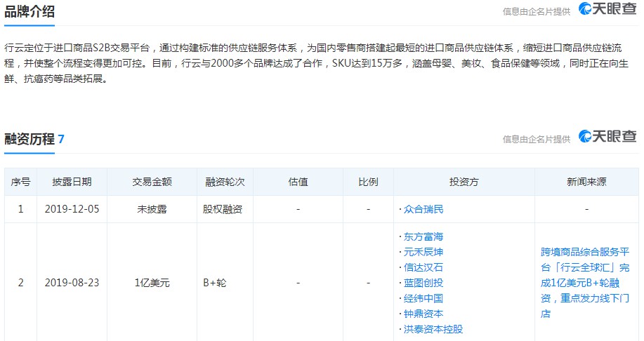Open the 洪泰资本控股 investor link
This screenshot has height=341, width=644.
(x=433, y=329)
